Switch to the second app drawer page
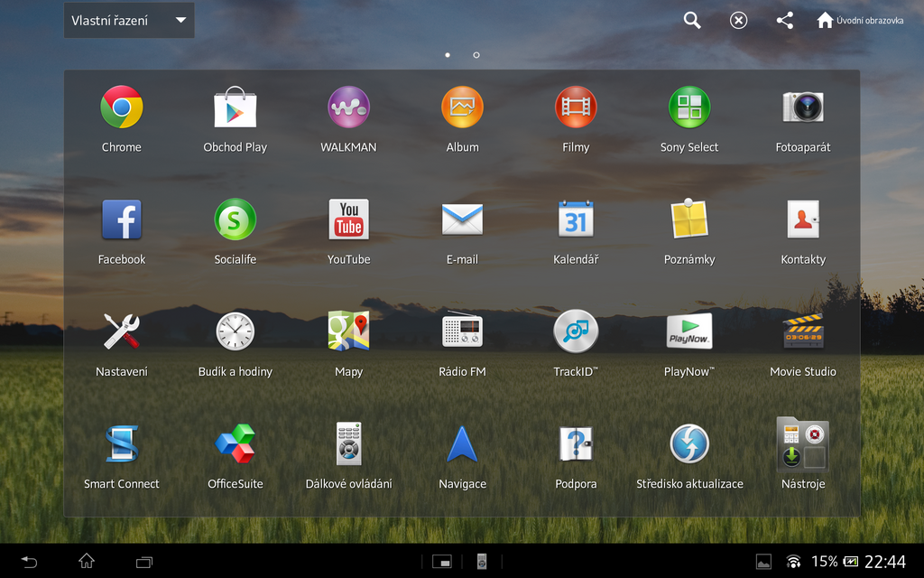 coord(476,54)
